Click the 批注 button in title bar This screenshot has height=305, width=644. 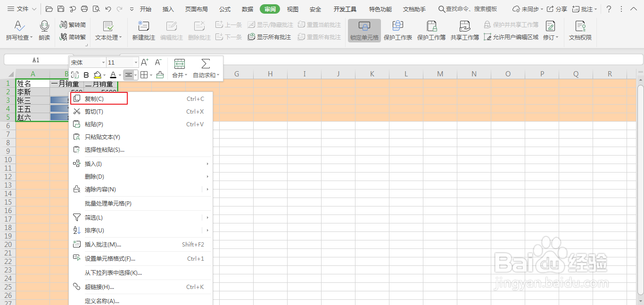tap(584, 9)
